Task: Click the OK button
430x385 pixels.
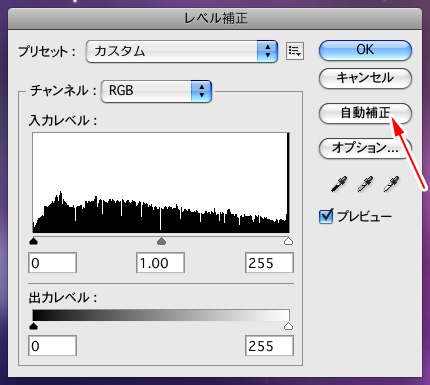Action: [365, 50]
